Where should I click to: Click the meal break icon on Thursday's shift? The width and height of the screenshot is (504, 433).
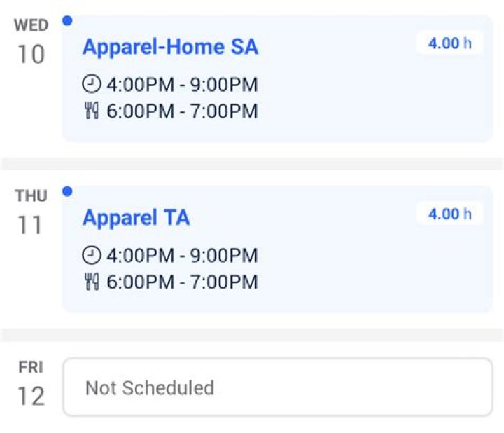[92, 282]
